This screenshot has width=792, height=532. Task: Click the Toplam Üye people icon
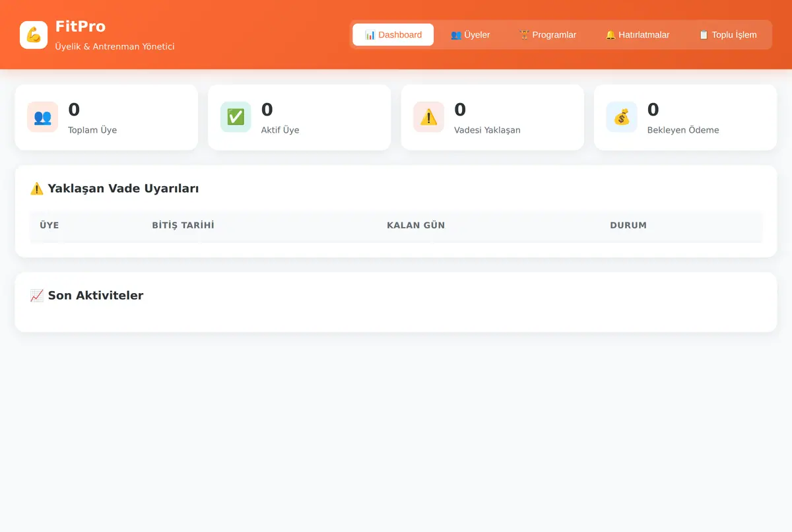point(42,117)
